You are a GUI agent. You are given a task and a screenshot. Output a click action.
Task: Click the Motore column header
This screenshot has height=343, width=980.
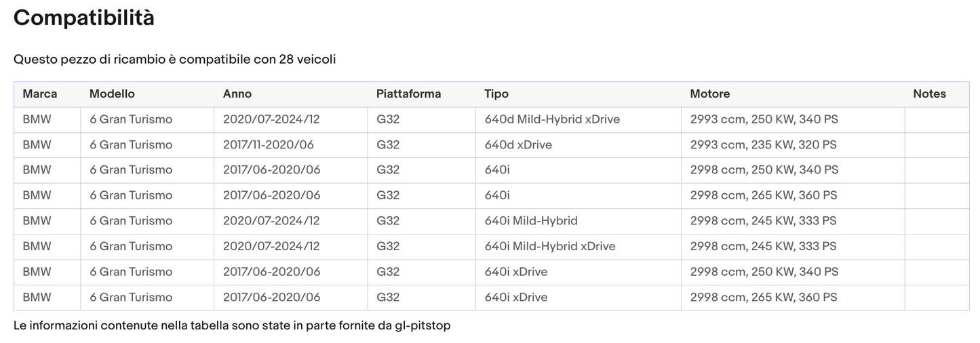tap(710, 94)
